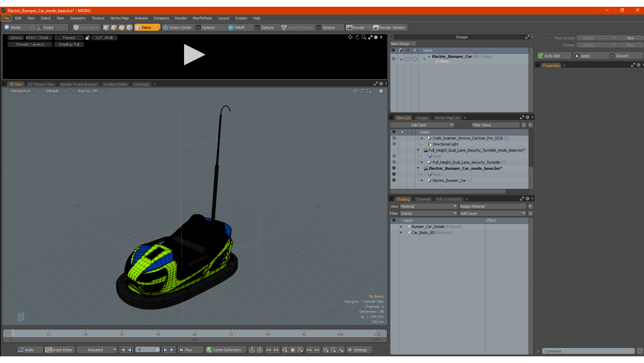Open Graph Editor
Image resolution: width=644 pixels, height=363 pixels.
tap(59, 350)
